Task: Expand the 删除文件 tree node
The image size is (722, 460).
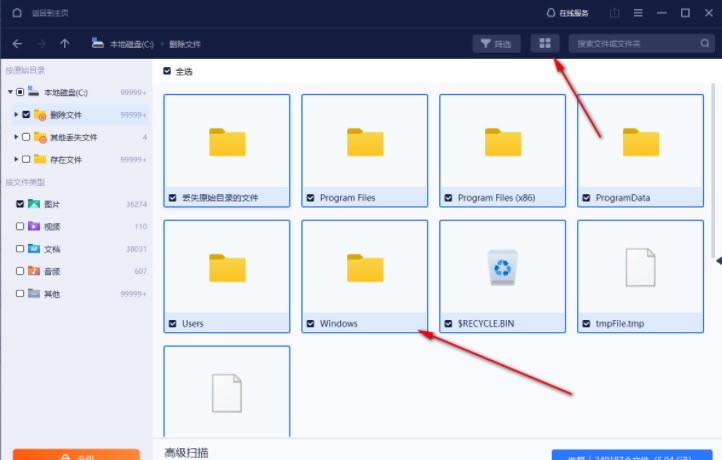Action: [16, 114]
